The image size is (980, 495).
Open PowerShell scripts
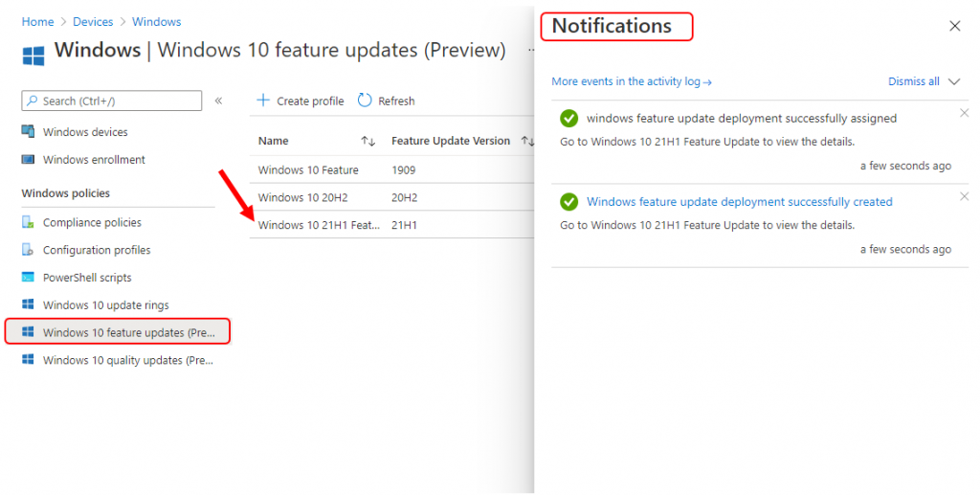tap(87, 278)
